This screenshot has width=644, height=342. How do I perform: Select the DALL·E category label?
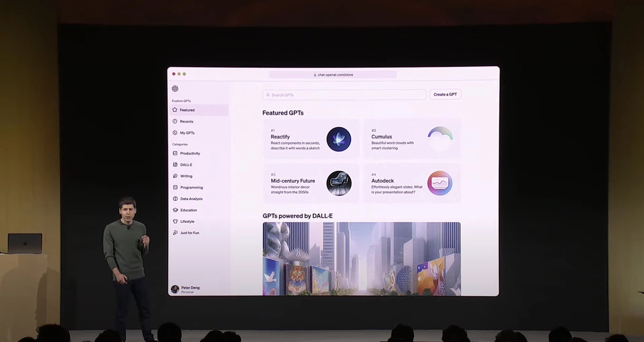[186, 165]
